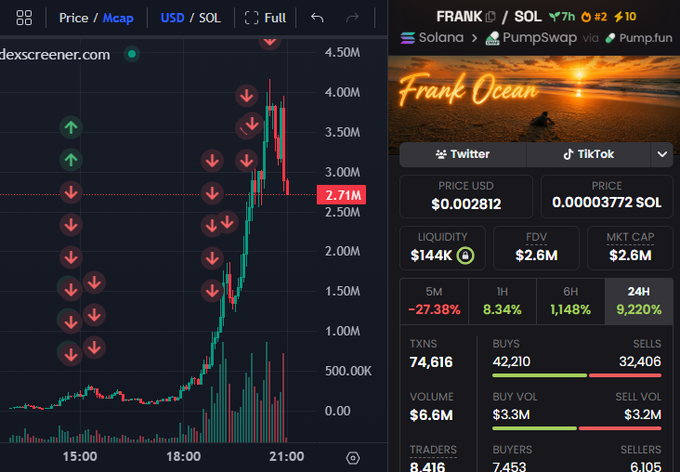Click the red sells ratio bar
Screen dimensions: 680x472
point(625,375)
